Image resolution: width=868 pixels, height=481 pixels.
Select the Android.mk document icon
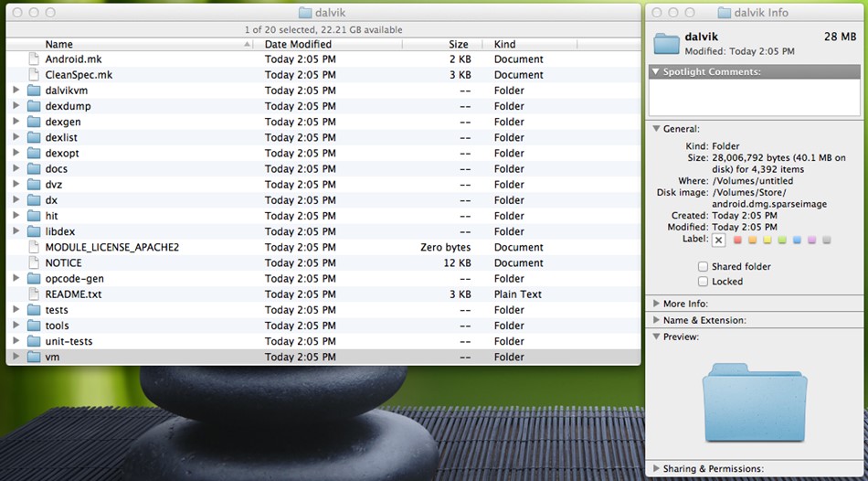[35, 59]
